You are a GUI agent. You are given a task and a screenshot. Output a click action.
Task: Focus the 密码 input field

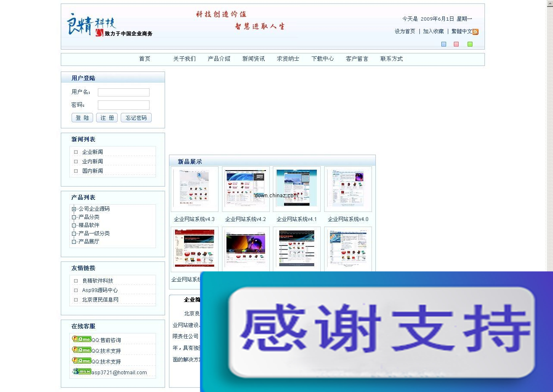coord(124,105)
